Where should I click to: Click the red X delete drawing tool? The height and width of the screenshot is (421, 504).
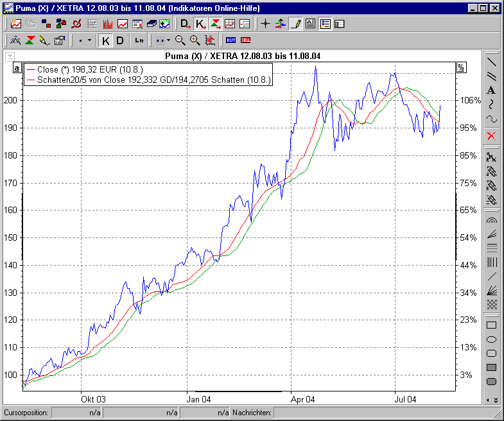[491, 135]
